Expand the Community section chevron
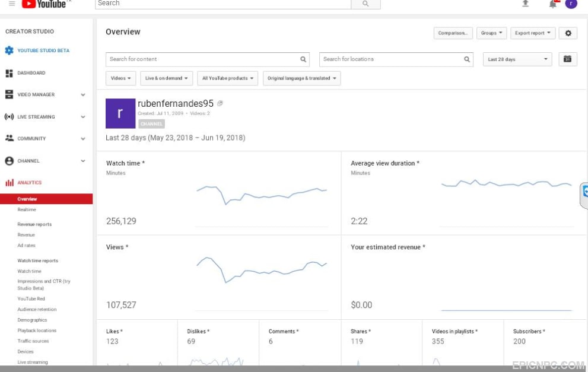This screenshot has height=372, width=588. pyautogui.click(x=83, y=139)
